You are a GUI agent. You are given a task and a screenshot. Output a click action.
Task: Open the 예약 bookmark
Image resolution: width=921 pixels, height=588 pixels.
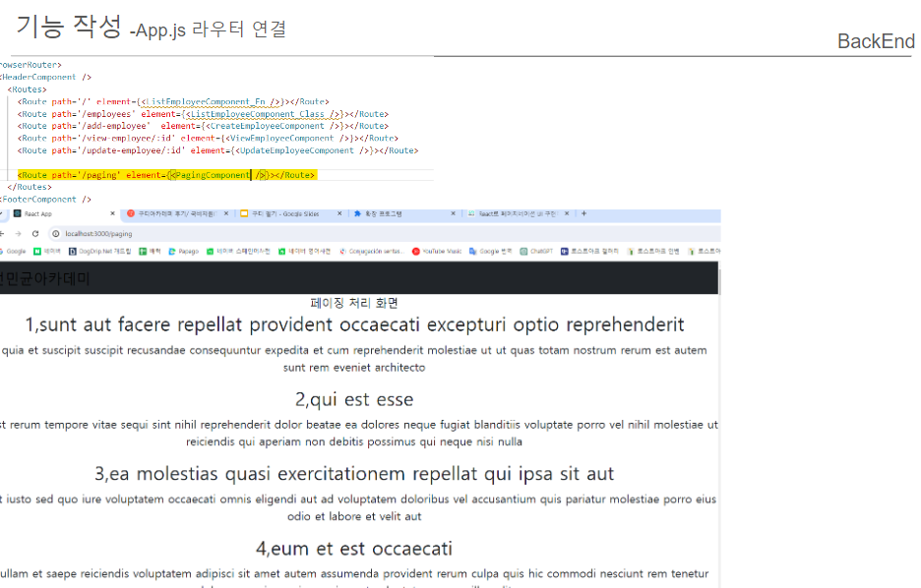151,251
